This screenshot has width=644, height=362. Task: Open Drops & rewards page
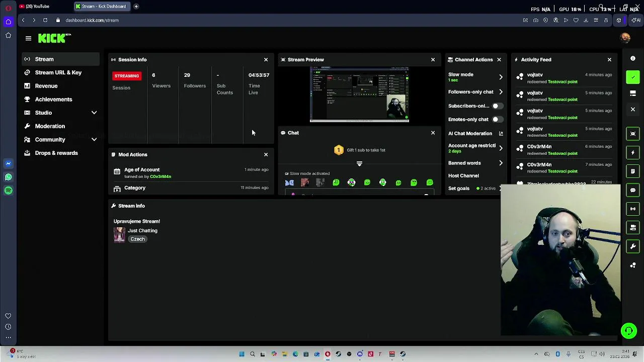[60, 153]
